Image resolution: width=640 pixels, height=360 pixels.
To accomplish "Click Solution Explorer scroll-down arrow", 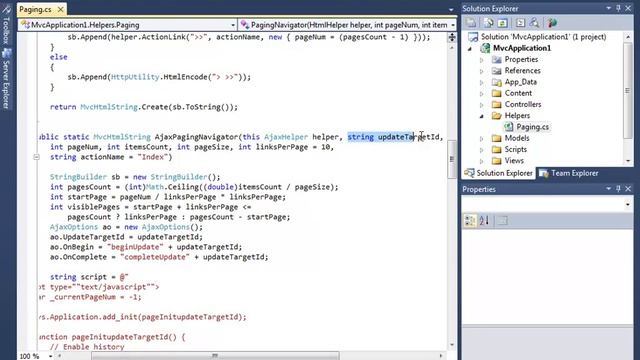I will pos(628,161).
